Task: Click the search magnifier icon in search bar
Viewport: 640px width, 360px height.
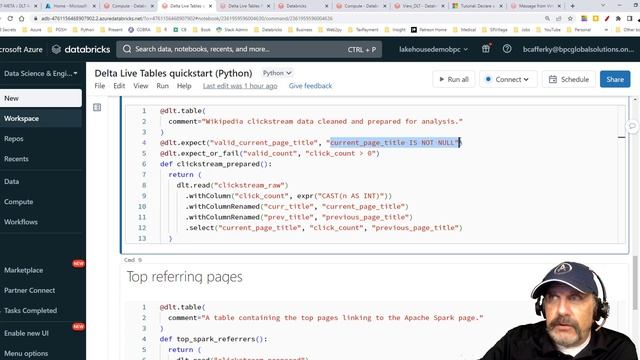Action: click(x=127, y=49)
